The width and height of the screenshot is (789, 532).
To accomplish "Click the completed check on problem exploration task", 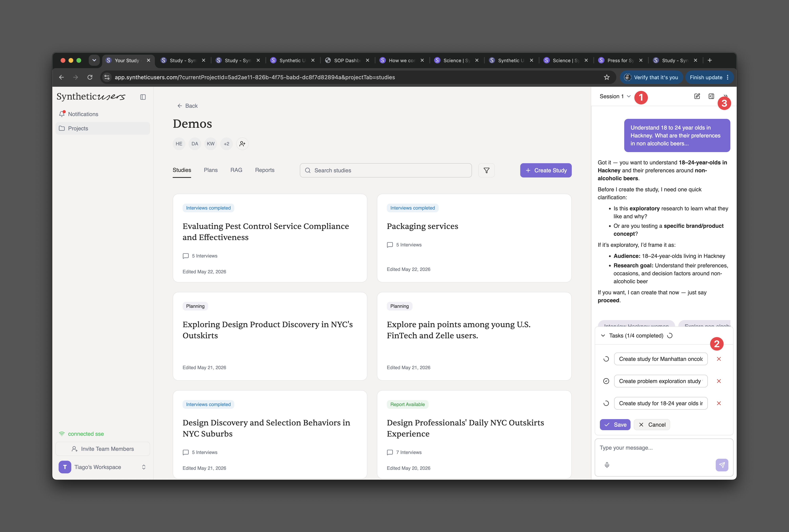I will coord(606,381).
